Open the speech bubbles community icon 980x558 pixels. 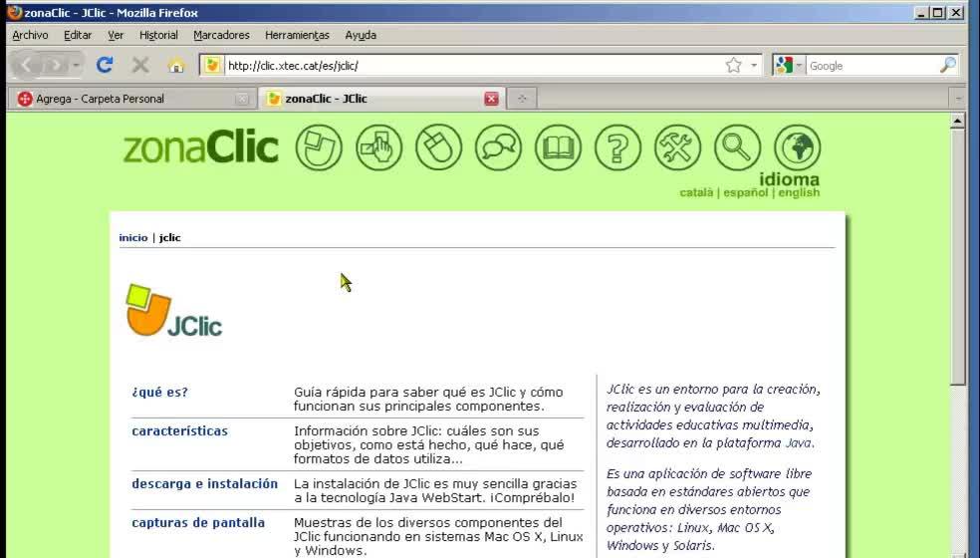coord(498,147)
